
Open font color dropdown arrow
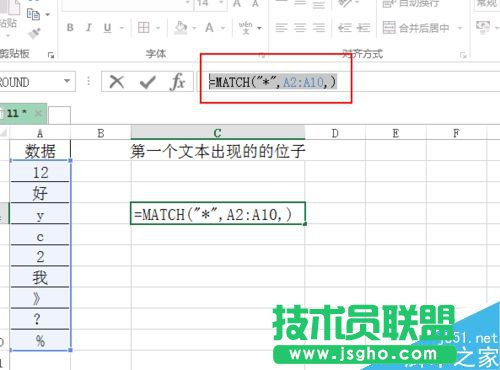(223, 28)
